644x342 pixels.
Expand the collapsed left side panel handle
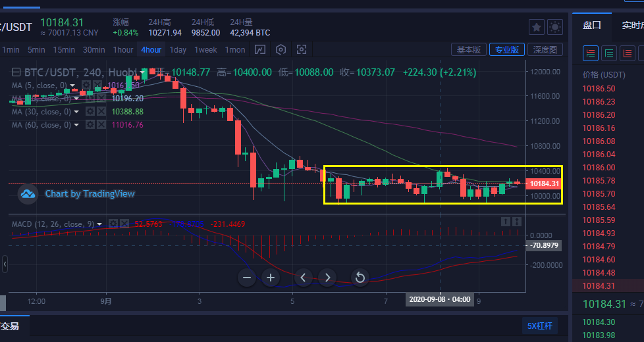click(x=5, y=264)
